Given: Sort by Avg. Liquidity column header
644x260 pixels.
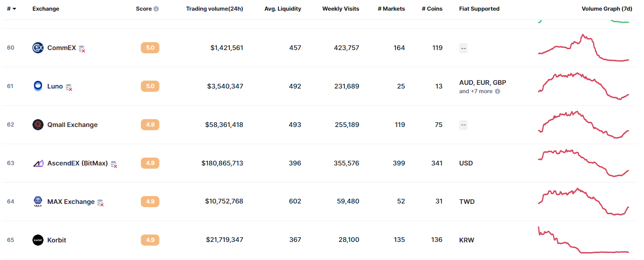Looking at the screenshot, I should [283, 9].
